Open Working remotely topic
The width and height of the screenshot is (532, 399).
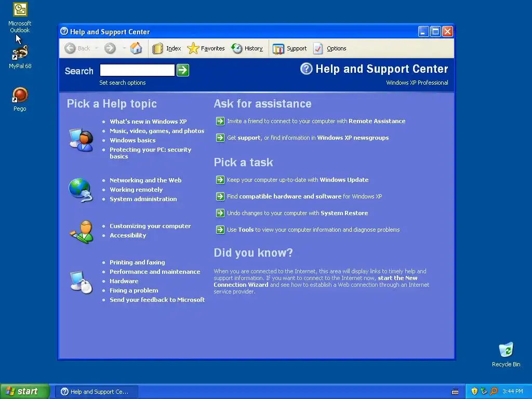[x=136, y=190]
